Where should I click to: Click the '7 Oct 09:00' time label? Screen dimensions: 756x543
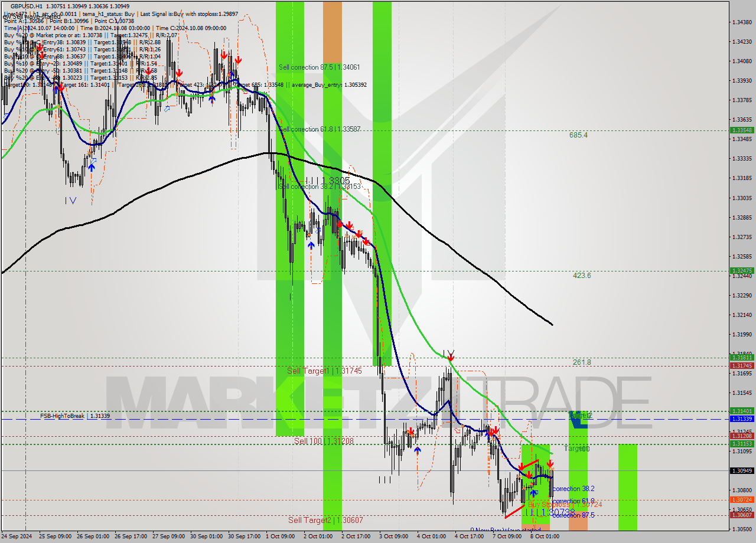[x=507, y=537]
